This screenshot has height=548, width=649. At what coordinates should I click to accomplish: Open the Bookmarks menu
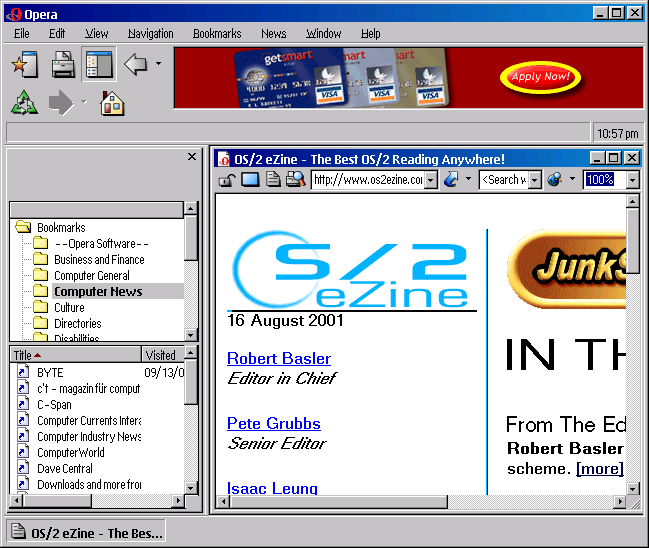(x=217, y=34)
